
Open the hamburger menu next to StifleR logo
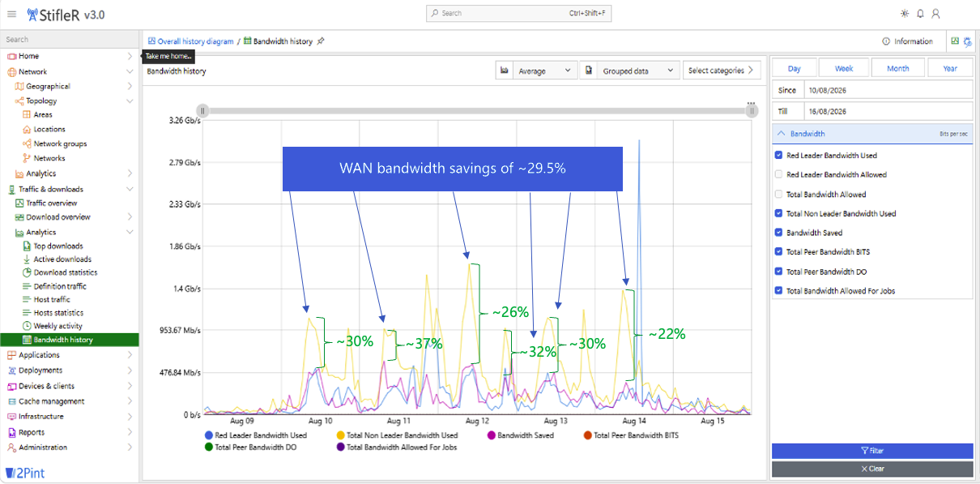click(11, 14)
